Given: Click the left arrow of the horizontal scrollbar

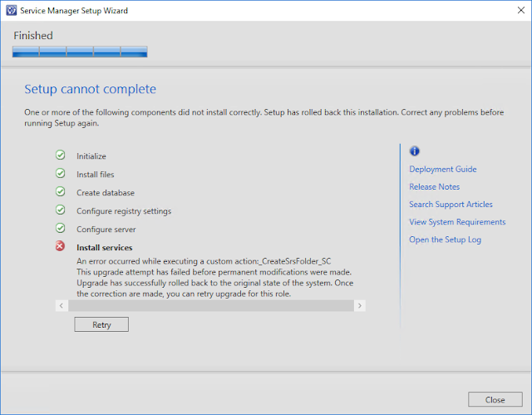Looking at the screenshot, I should (62, 306).
